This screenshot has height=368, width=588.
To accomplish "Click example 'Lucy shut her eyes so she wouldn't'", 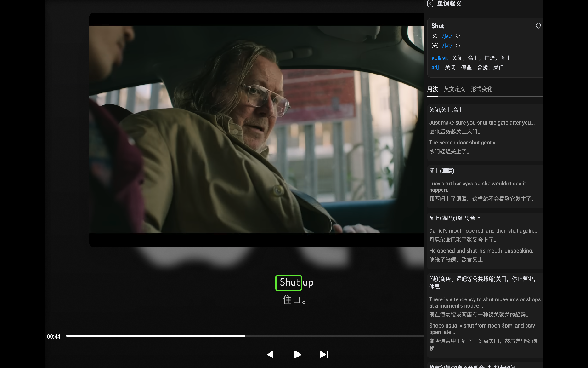I will point(477,186).
